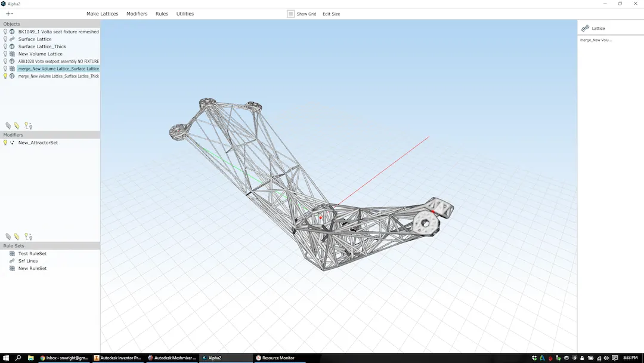Click mesh globe icon of BK1049_1 object
Viewport: 644px width, 363px height.
coord(13,32)
